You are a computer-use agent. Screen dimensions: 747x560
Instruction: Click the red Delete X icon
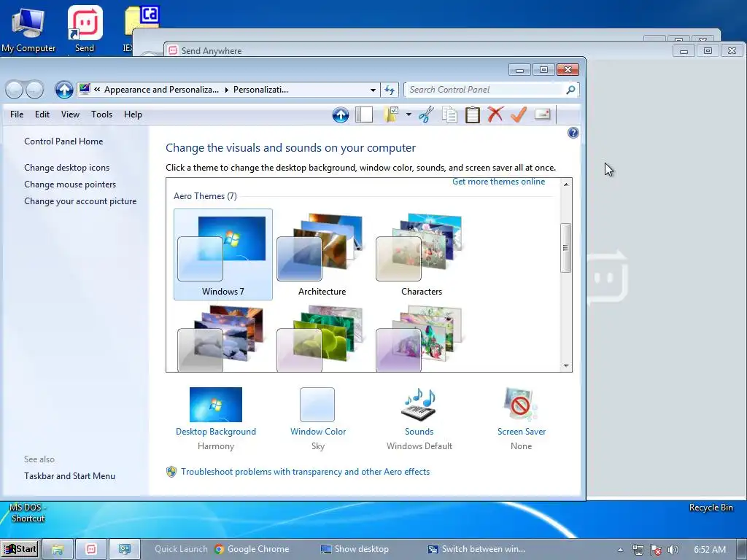click(x=495, y=114)
